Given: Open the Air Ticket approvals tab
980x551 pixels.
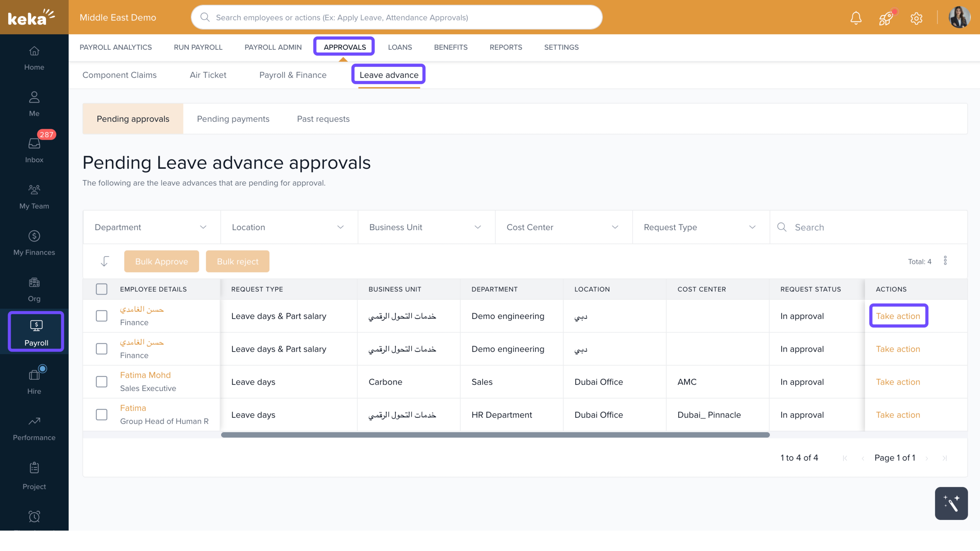Looking at the screenshot, I should 208,75.
